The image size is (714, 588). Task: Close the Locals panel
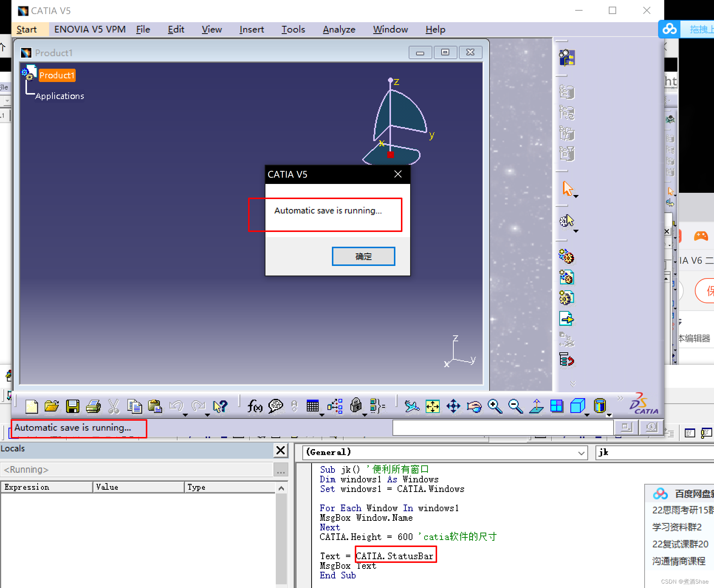coord(281,450)
